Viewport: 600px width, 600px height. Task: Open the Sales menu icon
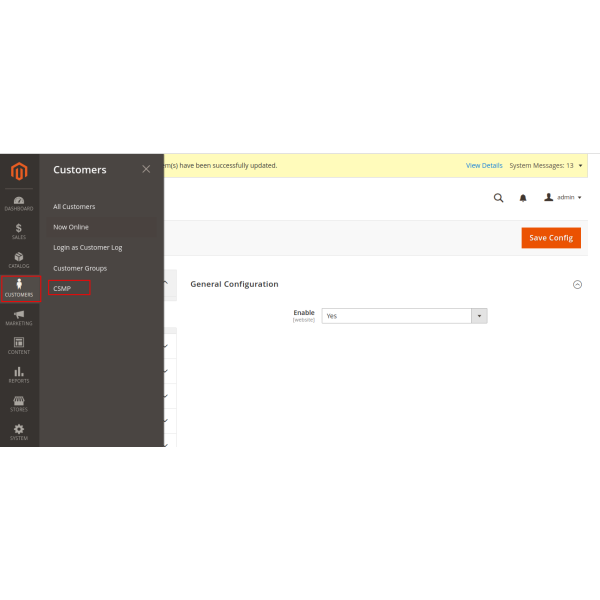point(19,232)
